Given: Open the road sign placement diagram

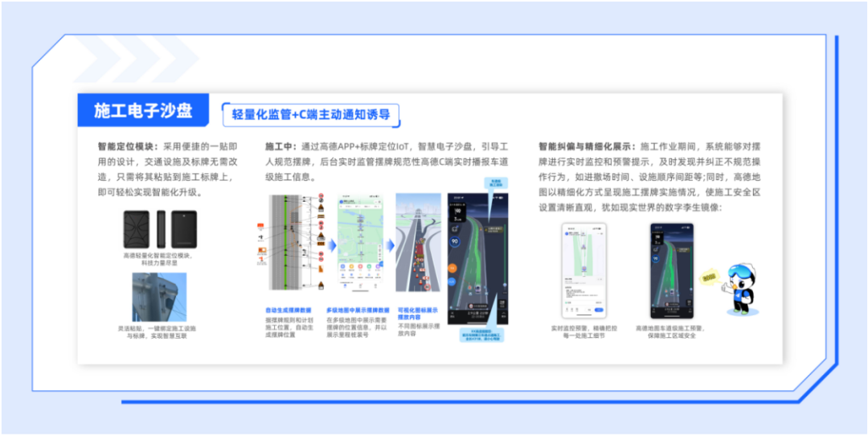Looking at the screenshot, I should pos(289,245).
